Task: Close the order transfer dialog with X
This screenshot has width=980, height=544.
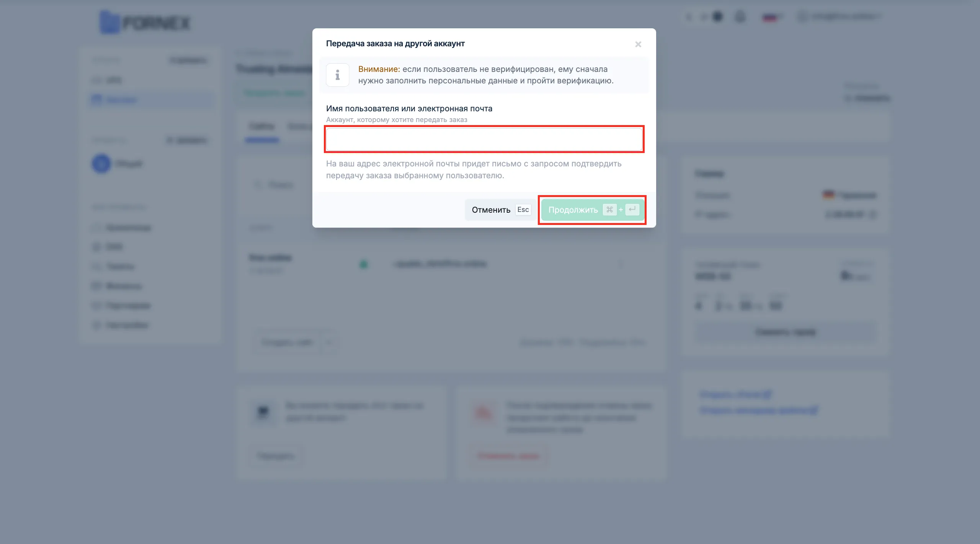Action: point(638,44)
